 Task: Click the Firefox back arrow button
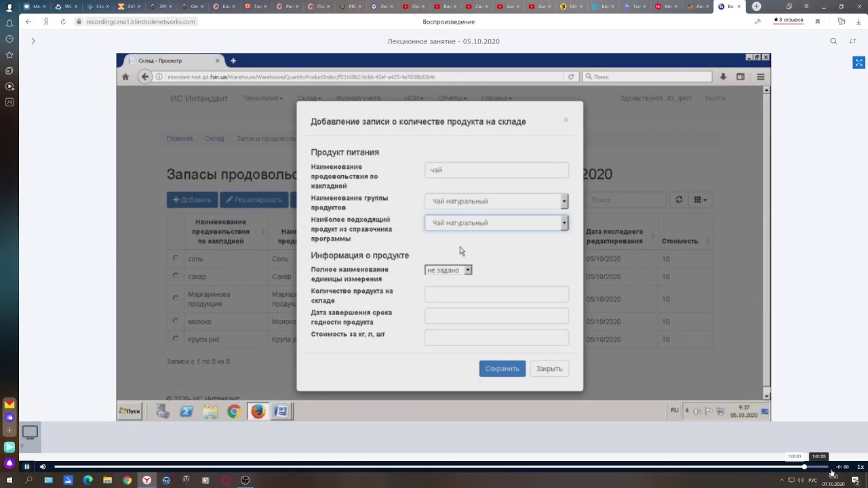point(144,77)
